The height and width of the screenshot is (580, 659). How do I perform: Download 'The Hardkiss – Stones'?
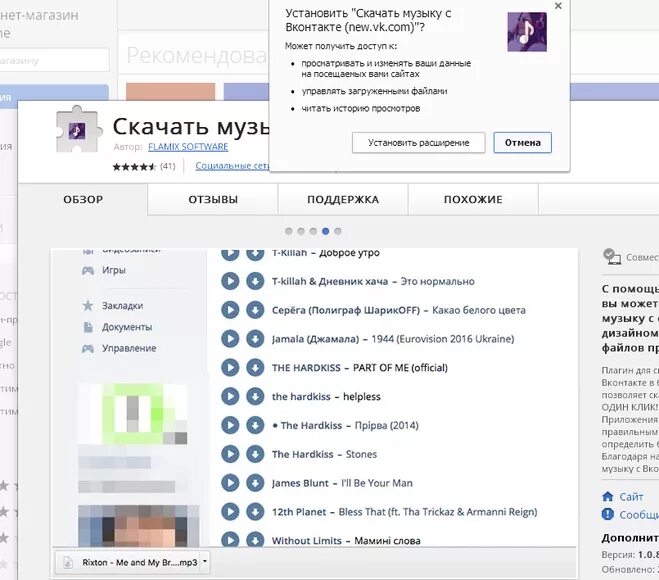(255, 454)
